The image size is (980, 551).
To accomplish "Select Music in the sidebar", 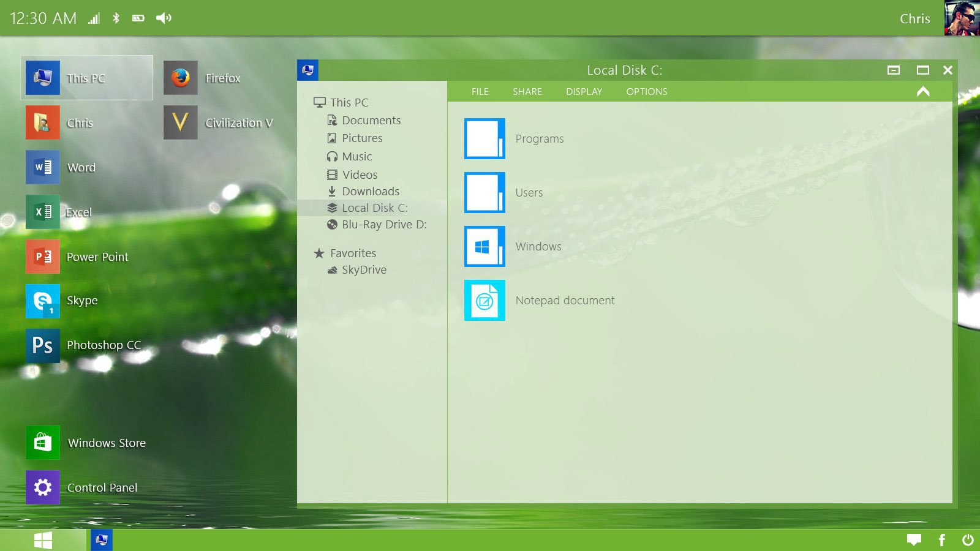I will pos(349,156).
